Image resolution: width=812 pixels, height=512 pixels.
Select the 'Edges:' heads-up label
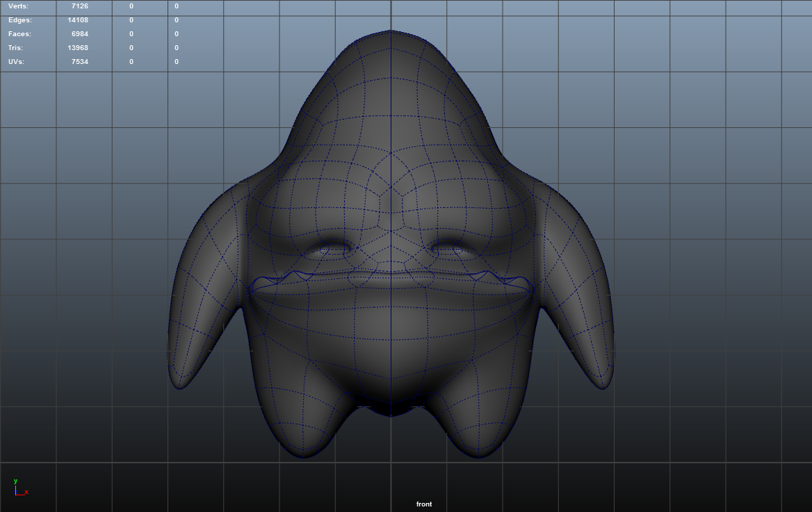[19, 20]
